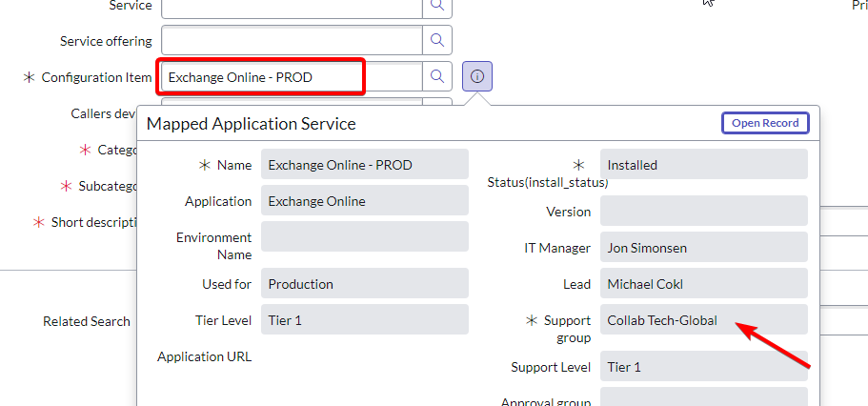
Task: Click the search icon beside the Service field
Action: pos(437,6)
